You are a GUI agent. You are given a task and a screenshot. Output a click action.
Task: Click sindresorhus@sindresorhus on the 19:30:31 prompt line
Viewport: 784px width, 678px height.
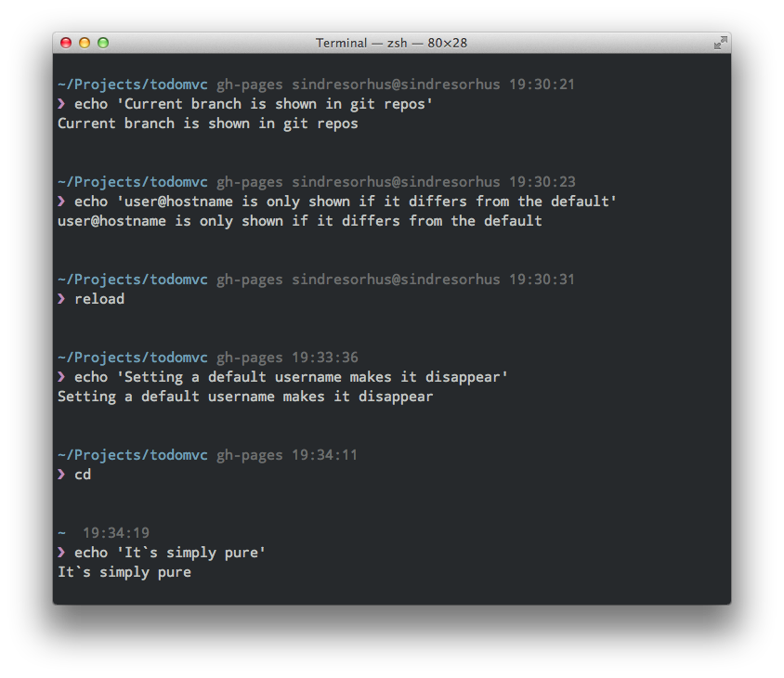pos(396,280)
